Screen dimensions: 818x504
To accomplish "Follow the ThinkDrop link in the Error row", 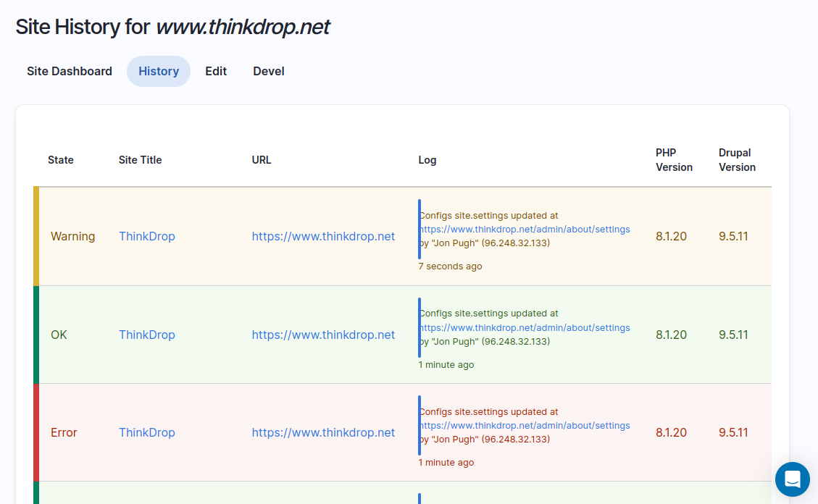I will pos(146,432).
